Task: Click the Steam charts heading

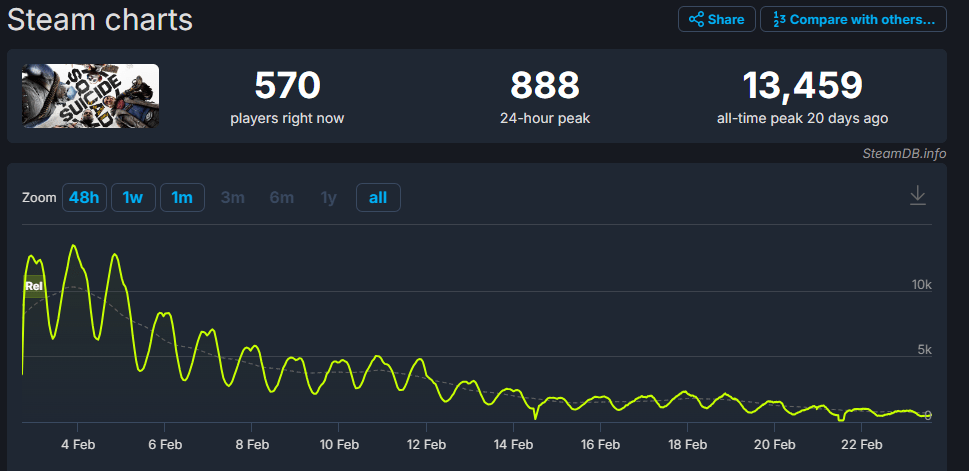Action: [100, 20]
